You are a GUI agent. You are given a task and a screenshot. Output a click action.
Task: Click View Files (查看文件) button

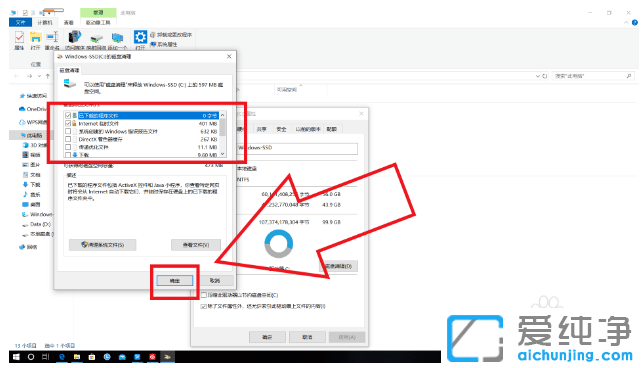point(196,245)
